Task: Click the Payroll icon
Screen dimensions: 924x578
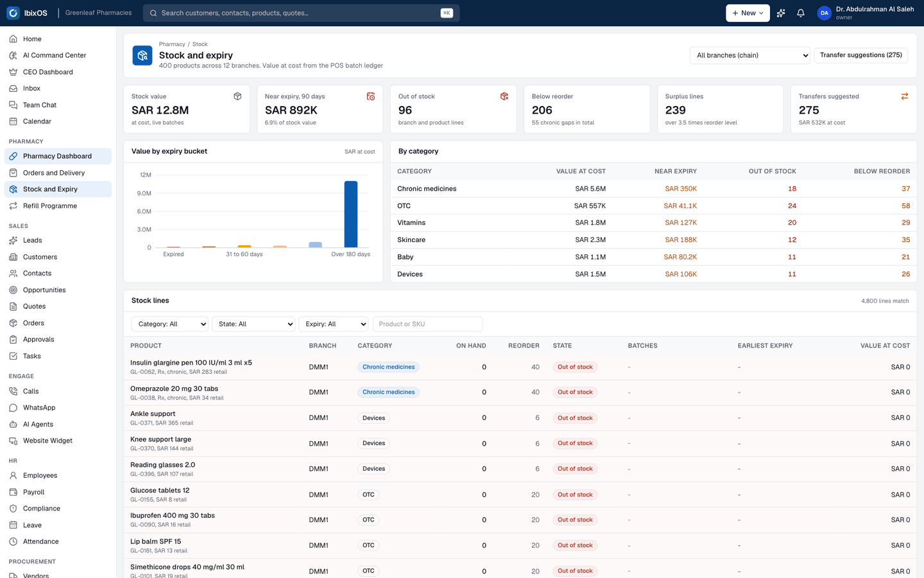Action: click(13, 492)
